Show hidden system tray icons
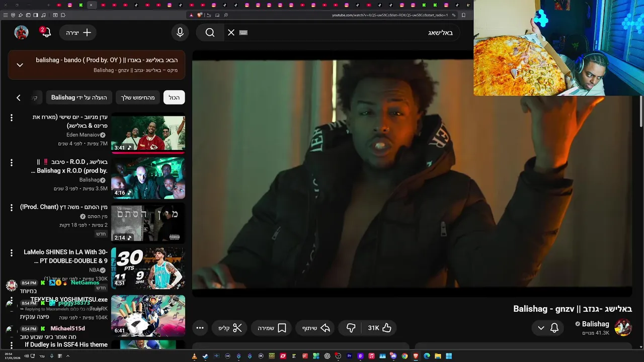Screen dimensions: 644x362 (67, 356)
